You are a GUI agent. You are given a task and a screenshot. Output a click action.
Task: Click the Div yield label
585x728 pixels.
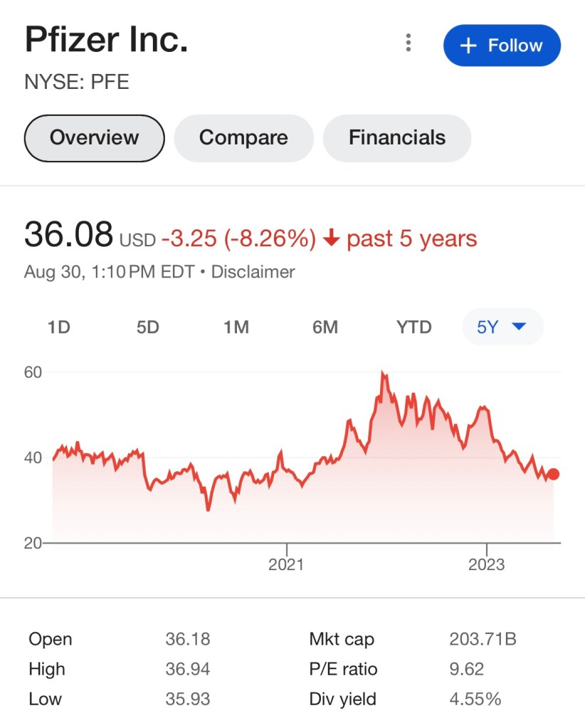(x=342, y=700)
